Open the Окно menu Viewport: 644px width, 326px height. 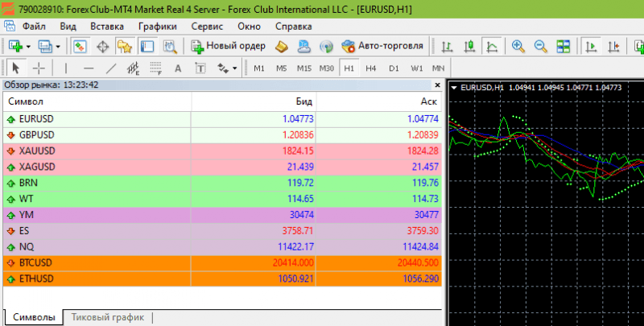(249, 27)
